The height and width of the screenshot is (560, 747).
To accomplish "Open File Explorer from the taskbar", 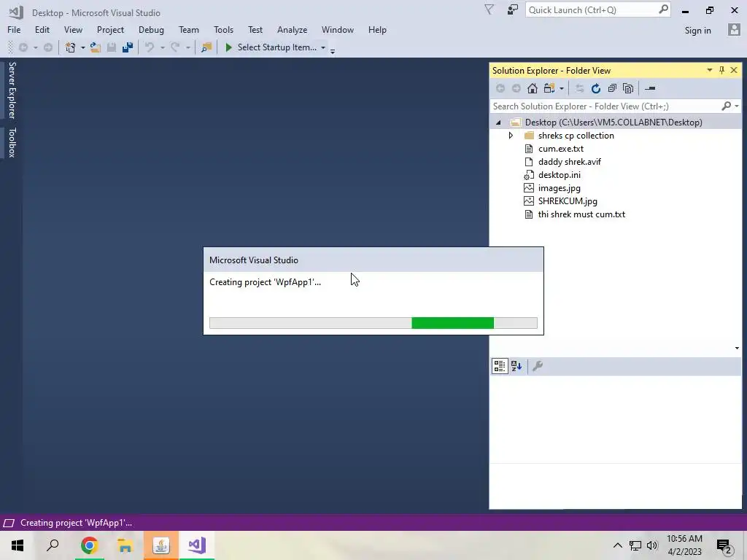I will point(125,545).
